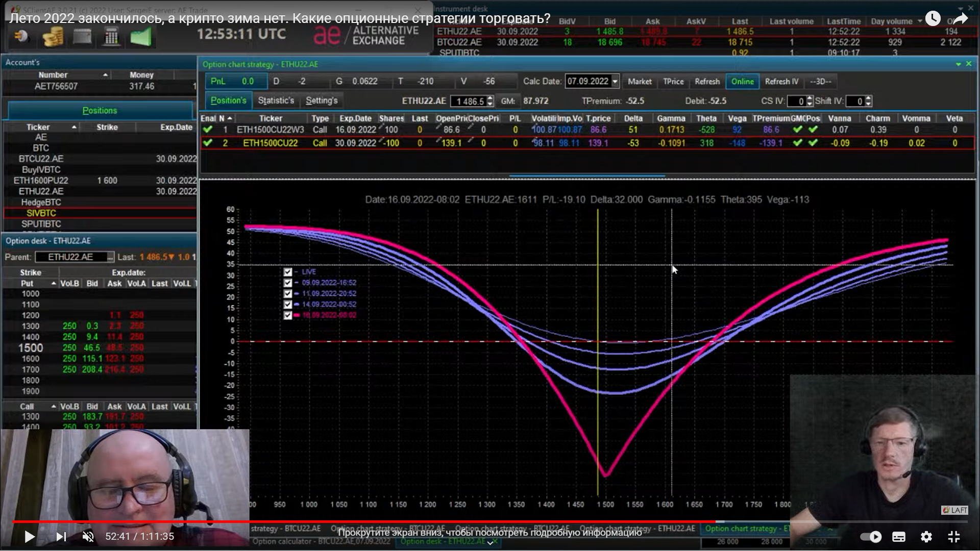Uncheck the 09.09.2022-16:52 curve
The width and height of the screenshot is (980, 551).
coord(288,283)
